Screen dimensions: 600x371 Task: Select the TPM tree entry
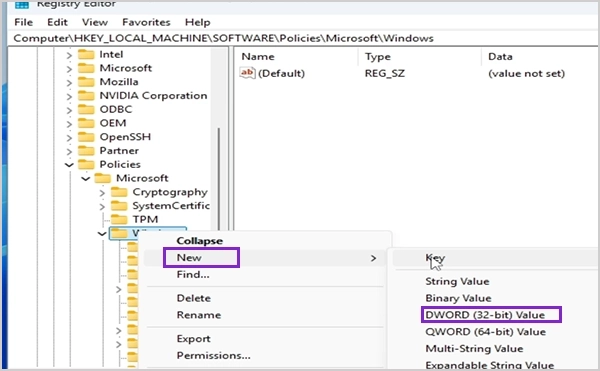pyautogui.click(x=145, y=220)
